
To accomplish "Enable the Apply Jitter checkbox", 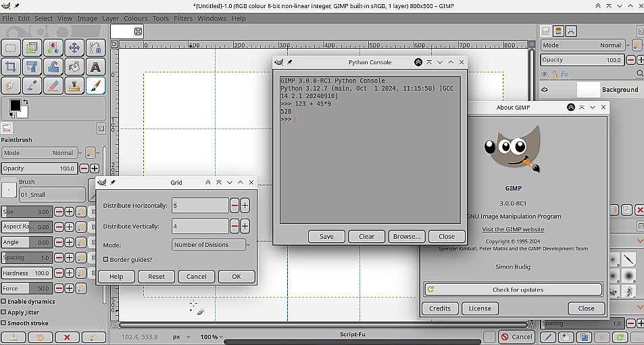I will (3, 313).
